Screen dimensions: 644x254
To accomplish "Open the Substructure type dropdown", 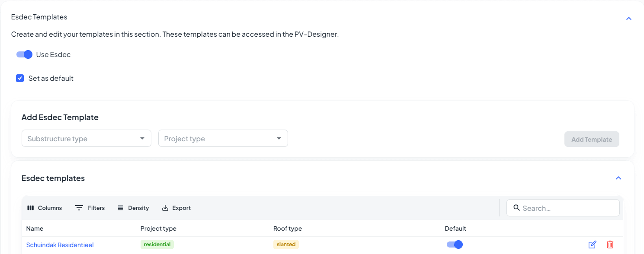I will [x=87, y=139].
